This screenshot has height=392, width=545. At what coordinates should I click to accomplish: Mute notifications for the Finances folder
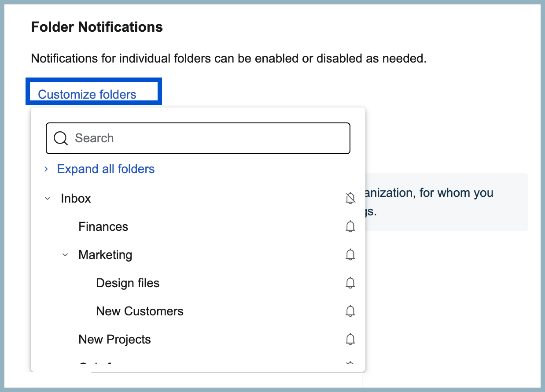tap(350, 226)
